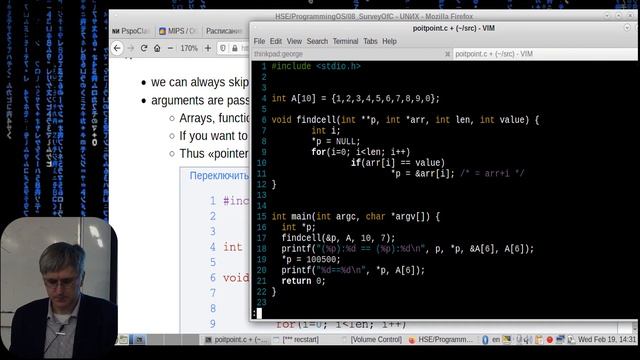Image resolution: width=640 pixels, height=360 pixels.
Task: Click the 'Arrays, functio' sub-bullet in Firefox
Action: tap(214, 118)
